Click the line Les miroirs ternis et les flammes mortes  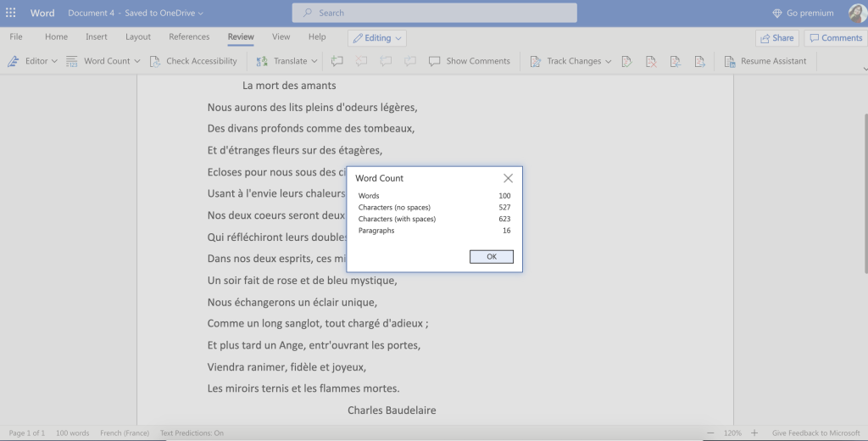point(303,388)
